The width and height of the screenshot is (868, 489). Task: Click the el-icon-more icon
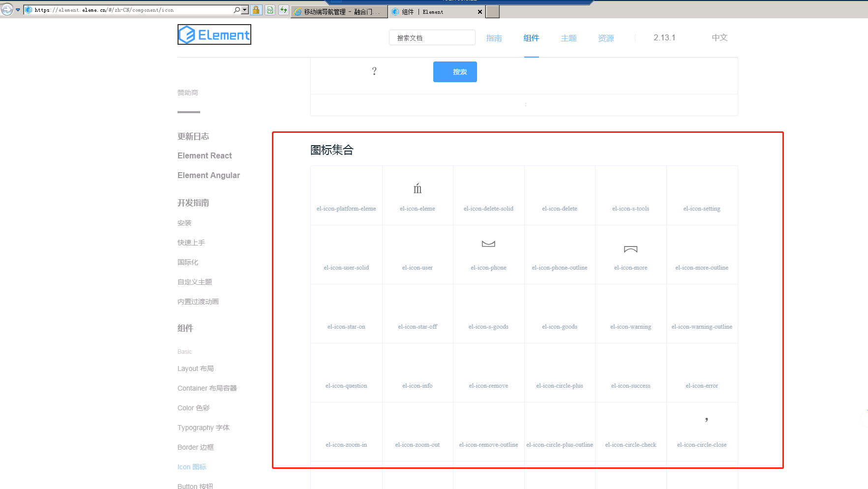tap(630, 254)
